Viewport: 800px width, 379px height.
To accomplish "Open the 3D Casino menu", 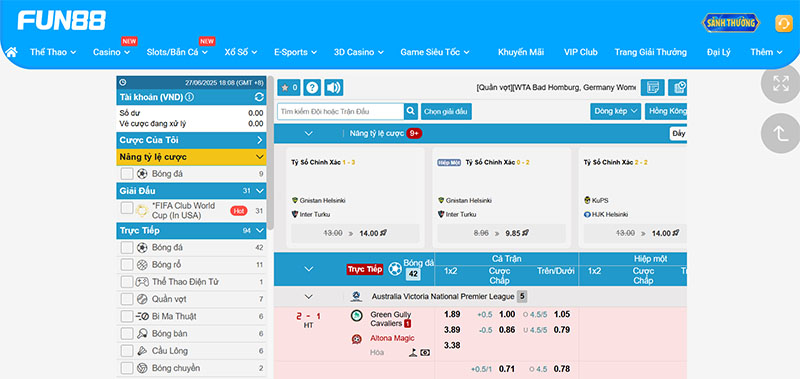I will 359,52.
